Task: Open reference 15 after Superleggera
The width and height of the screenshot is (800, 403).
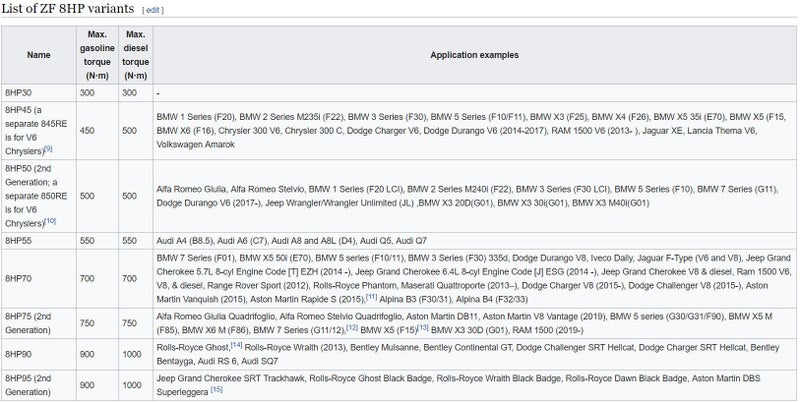Action: coord(216,389)
